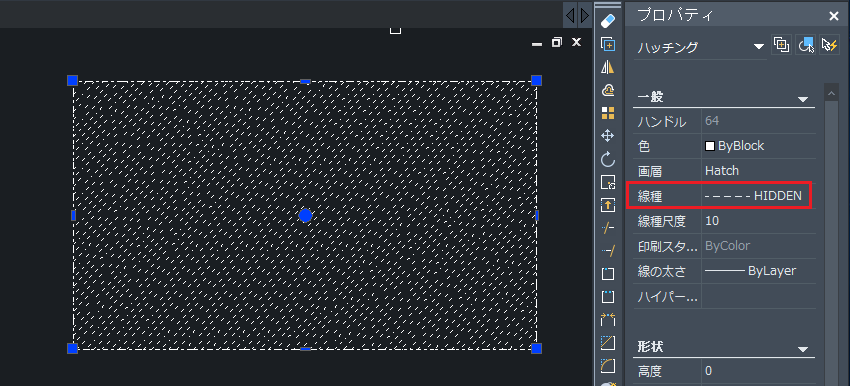Toggle the PICKADD selection mode icon
Image resolution: width=850 pixels, height=386 pixels.
click(781, 45)
